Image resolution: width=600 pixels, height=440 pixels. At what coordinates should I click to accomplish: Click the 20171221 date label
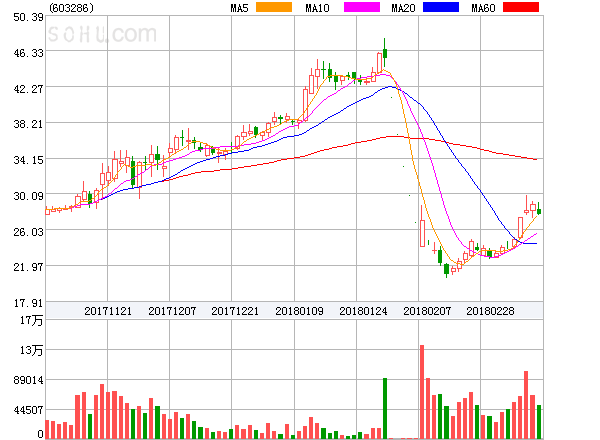235,311
